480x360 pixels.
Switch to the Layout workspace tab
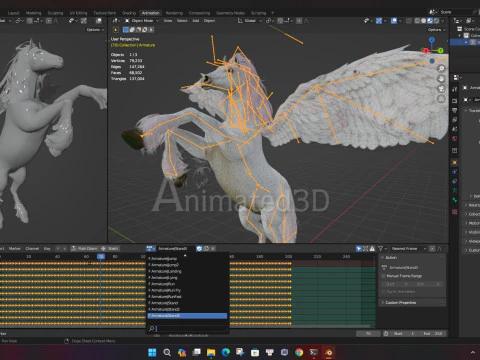[14, 13]
